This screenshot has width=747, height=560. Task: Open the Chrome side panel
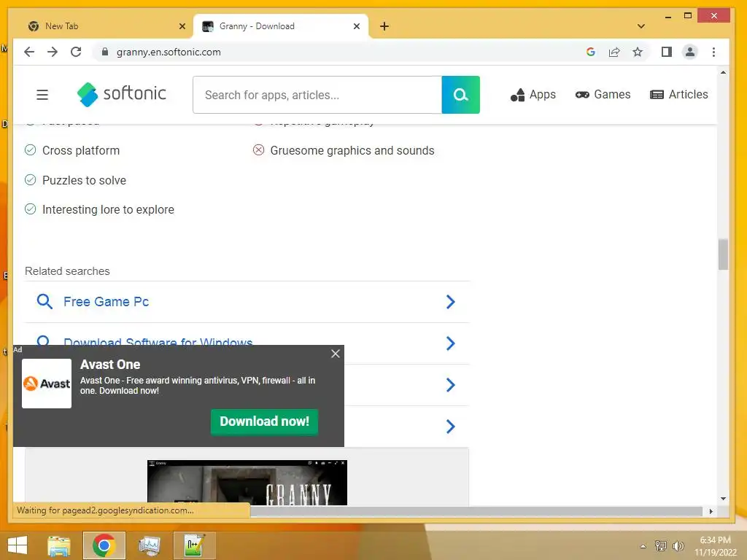tap(667, 52)
